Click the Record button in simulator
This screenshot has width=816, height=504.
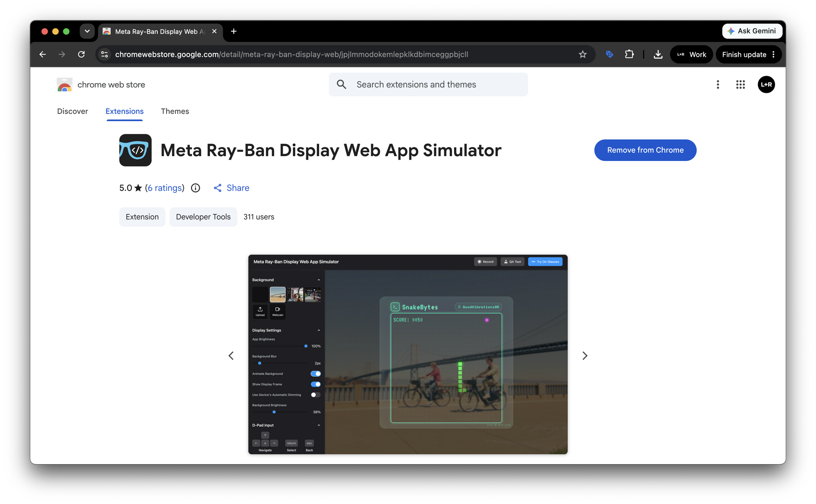[x=485, y=262]
